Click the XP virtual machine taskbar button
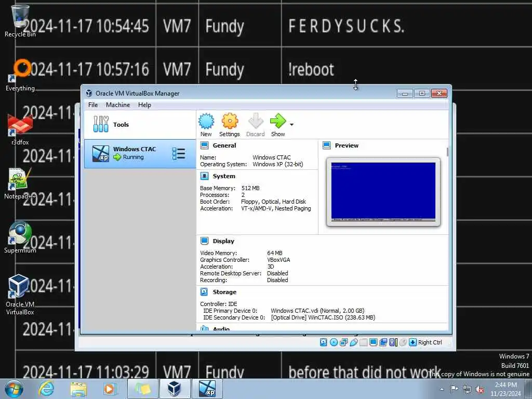The width and height of the screenshot is (532, 399). click(207, 389)
